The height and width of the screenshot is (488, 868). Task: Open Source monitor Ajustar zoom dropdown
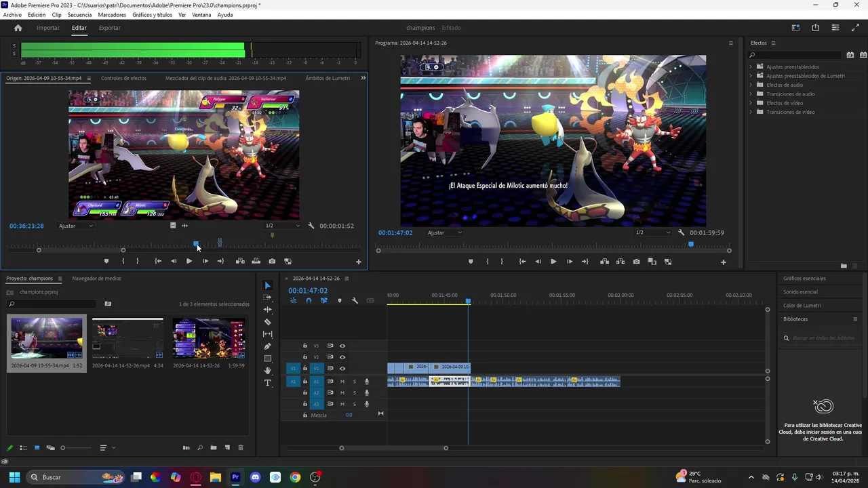[x=76, y=226]
